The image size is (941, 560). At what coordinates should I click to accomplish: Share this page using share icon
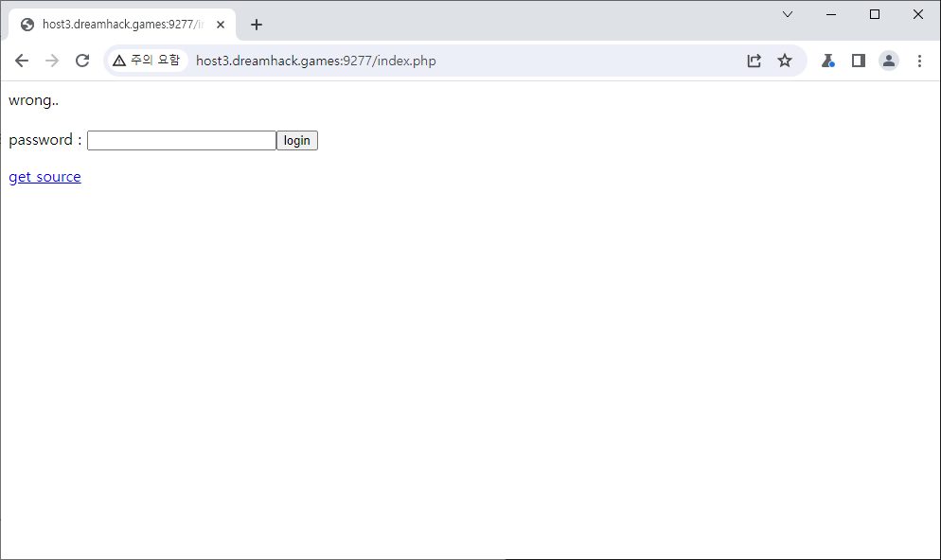754,61
